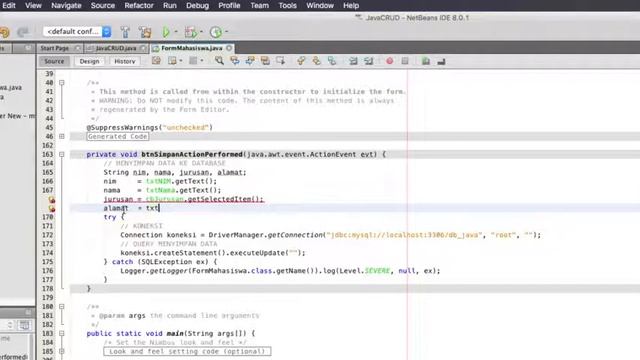Screen dimensions: 640x360
Task: Clean and Build project icon
Action: tap(144, 32)
